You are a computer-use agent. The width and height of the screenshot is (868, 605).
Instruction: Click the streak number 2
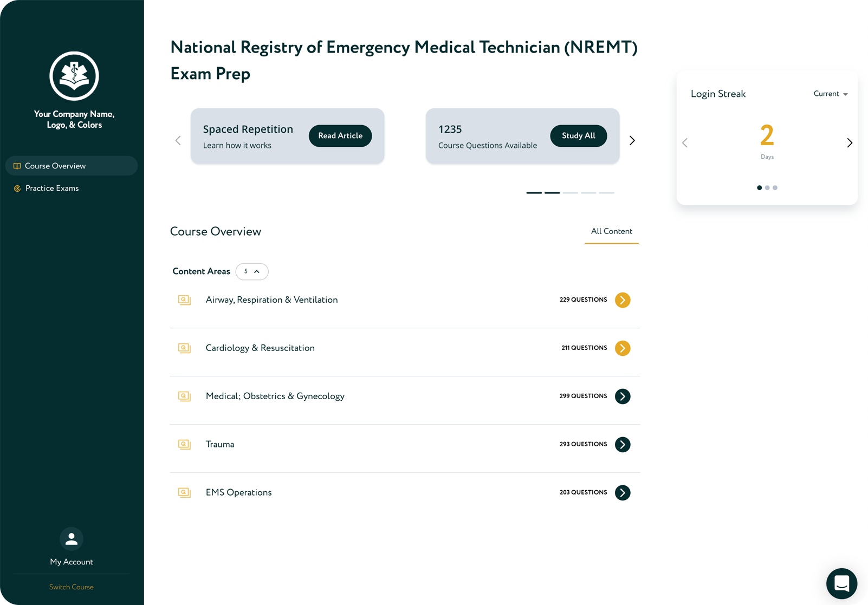click(767, 135)
